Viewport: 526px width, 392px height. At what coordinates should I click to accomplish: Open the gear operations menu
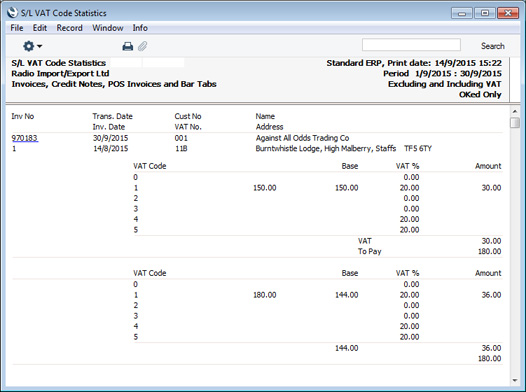tap(32, 46)
